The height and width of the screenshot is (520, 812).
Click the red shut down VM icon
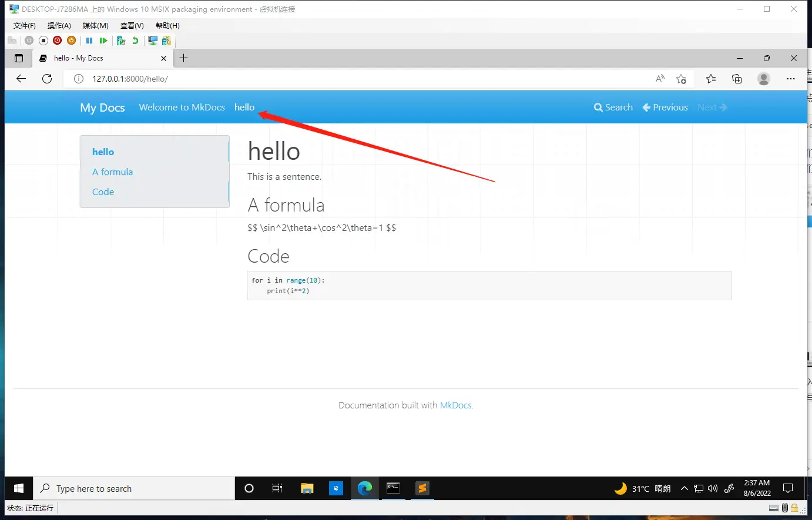coord(57,41)
